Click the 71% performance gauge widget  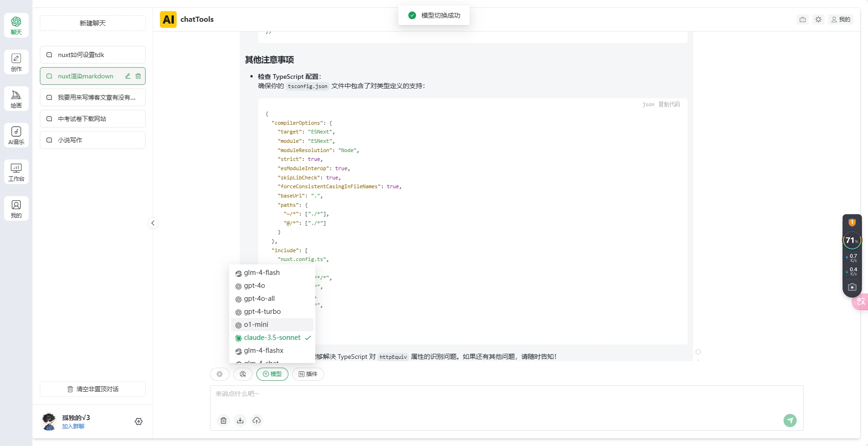(x=852, y=240)
